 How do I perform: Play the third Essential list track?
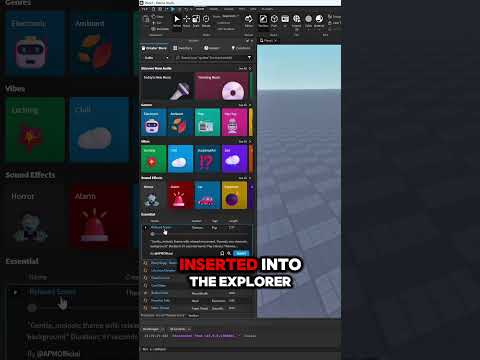145,270
